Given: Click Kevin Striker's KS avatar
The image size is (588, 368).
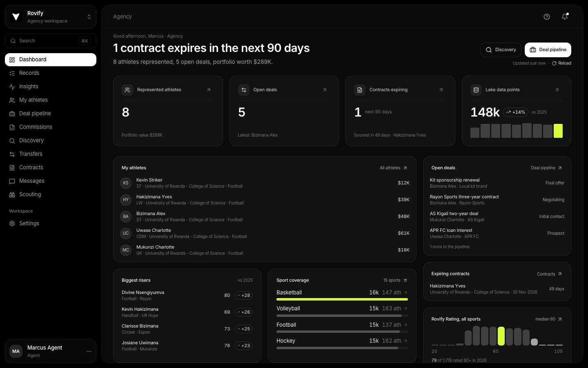Looking at the screenshot, I should pyautogui.click(x=126, y=183).
